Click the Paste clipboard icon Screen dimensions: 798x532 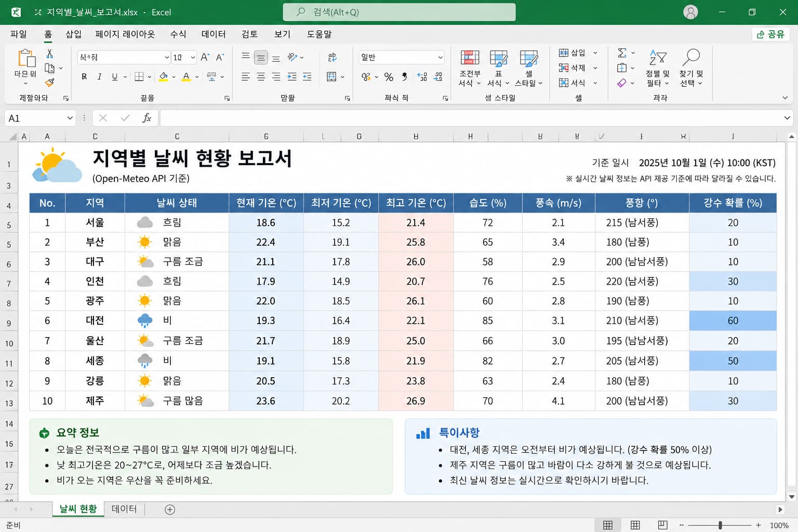[x=26, y=58]
